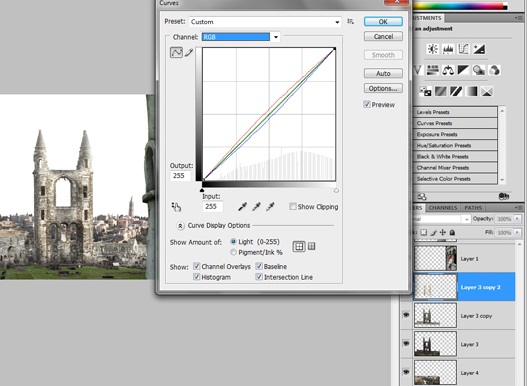Add a Color Balance adjustment

tap(448, 70)
